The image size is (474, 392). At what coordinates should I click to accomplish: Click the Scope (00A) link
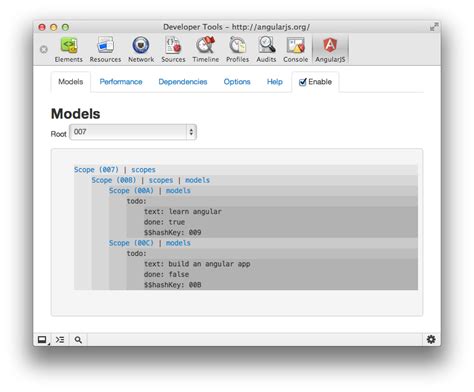click(131, 191)
